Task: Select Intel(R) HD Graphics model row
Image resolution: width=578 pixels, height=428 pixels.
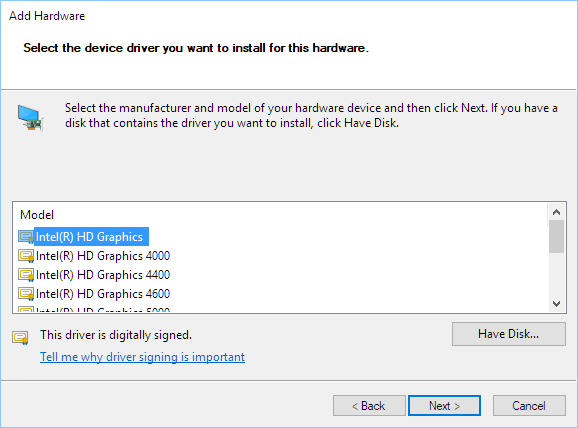Action: click(x=84, y=237)
